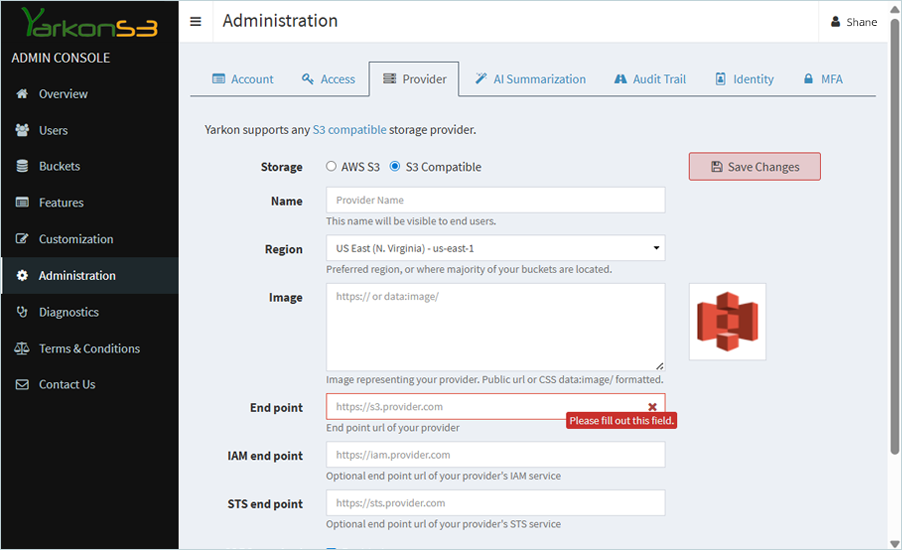Focus the Provider Name input

tap(495, 200)
